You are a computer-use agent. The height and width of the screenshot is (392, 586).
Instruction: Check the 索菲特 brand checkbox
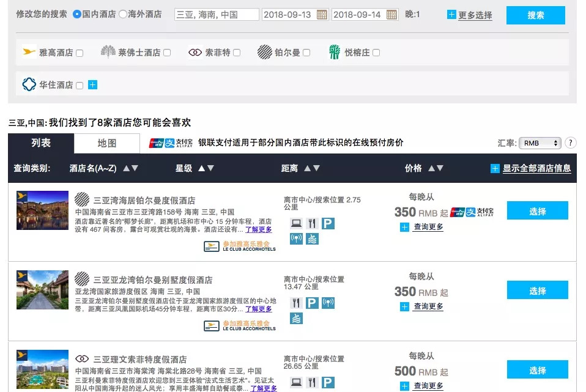(237, 53)
